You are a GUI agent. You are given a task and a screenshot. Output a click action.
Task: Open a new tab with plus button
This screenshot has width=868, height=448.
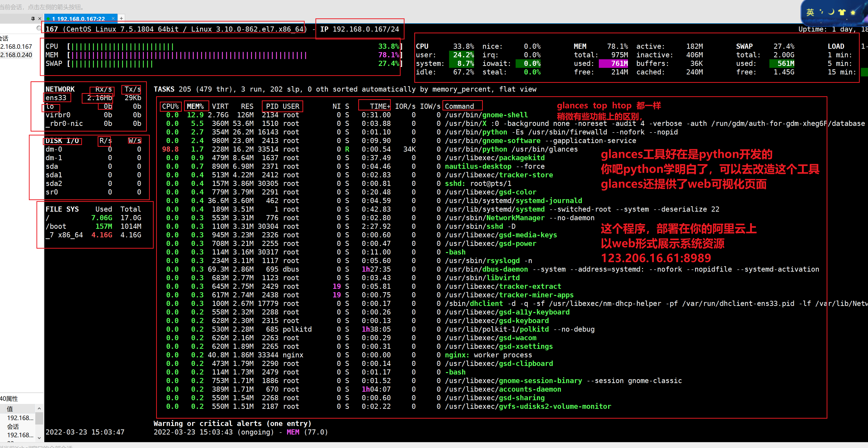[x=121, y=18]
